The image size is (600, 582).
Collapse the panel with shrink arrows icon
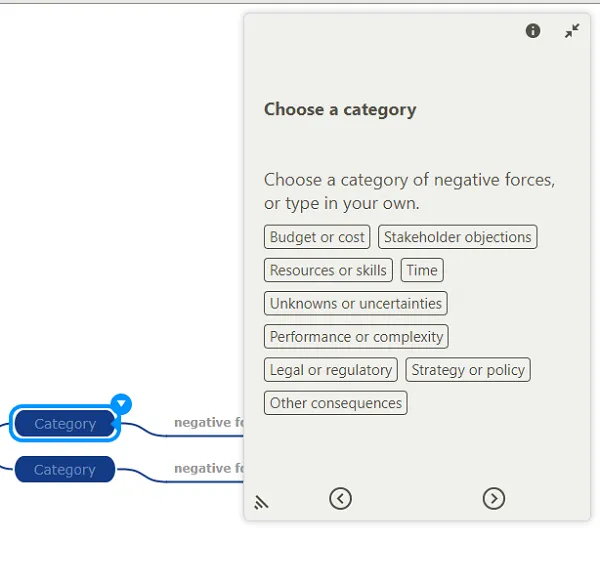tap(572, 31)
